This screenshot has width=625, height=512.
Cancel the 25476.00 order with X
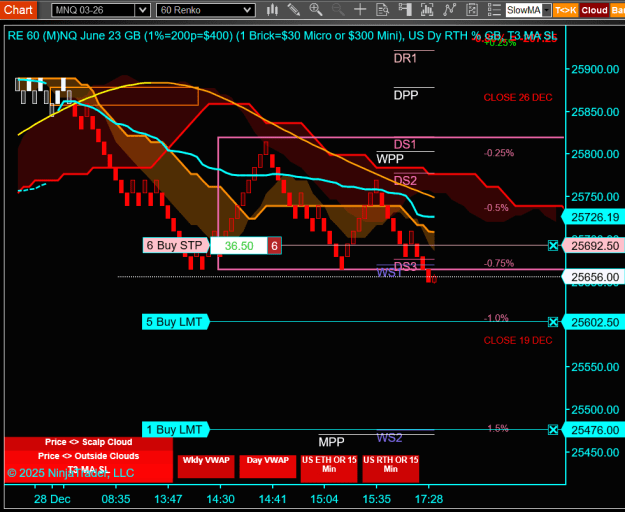(553, 430)
